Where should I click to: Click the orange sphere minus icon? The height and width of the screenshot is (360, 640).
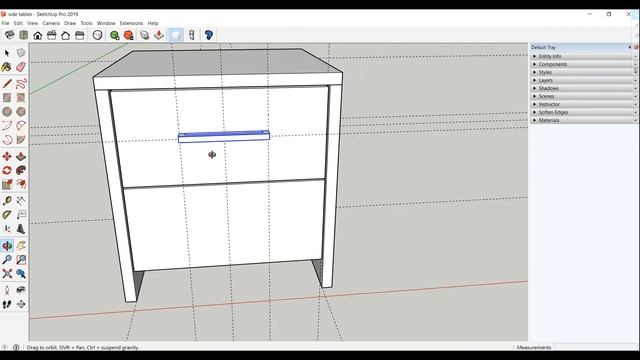[129, 36]
